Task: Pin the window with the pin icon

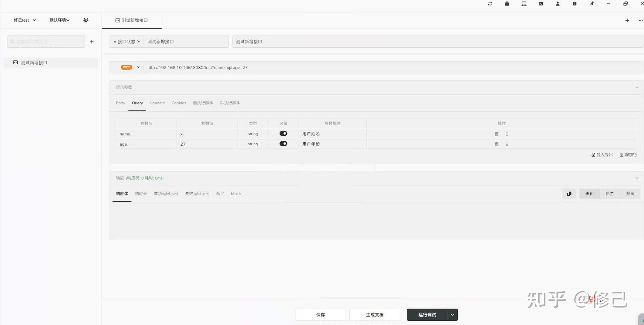Action: (x=592, y=4)
